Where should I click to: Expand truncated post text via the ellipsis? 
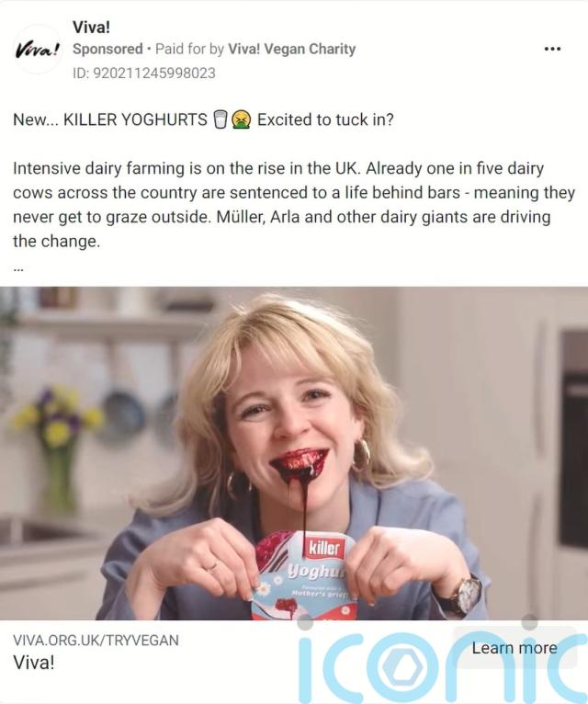[x=18, y=268]
